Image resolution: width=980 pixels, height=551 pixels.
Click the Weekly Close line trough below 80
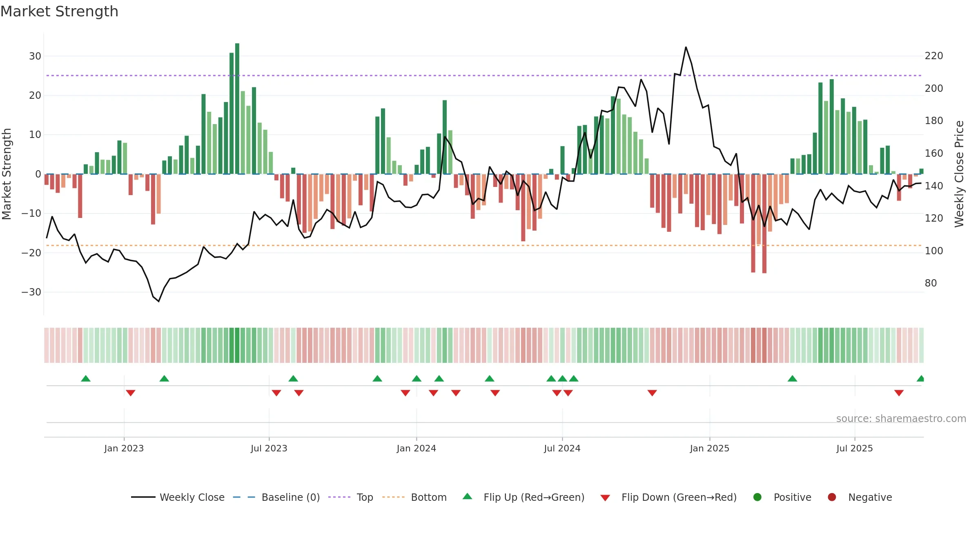point(158,301)
